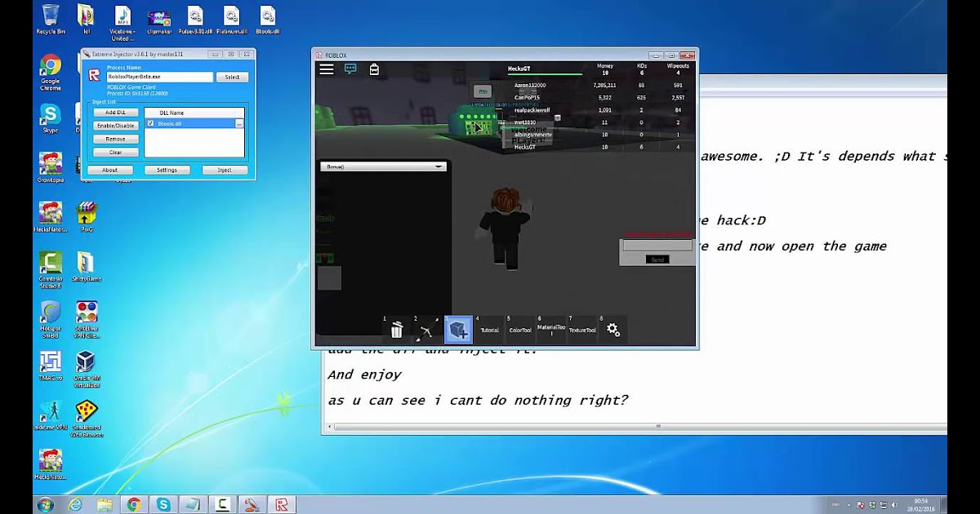Click the HecksGT player name in leaderboard
Image resolution: width=980 pixels, height=514 pixels.
tap(519, 69)
